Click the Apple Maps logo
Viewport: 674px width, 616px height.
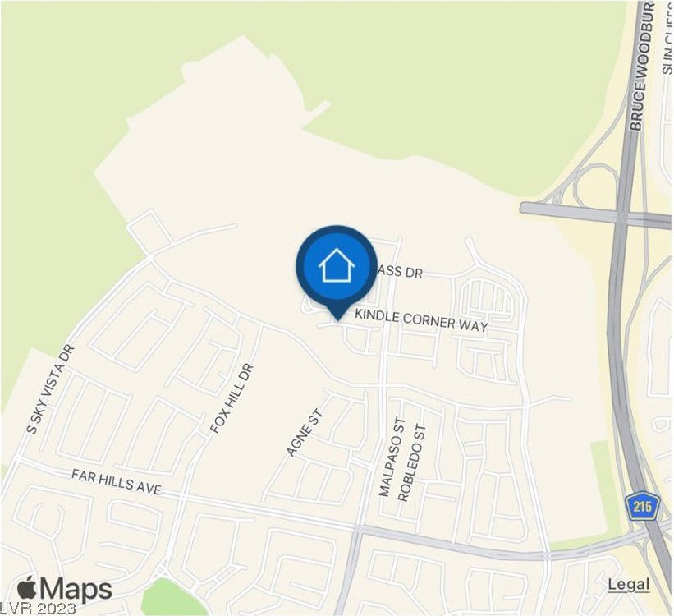pyautogui.click(x=65, y=588)
